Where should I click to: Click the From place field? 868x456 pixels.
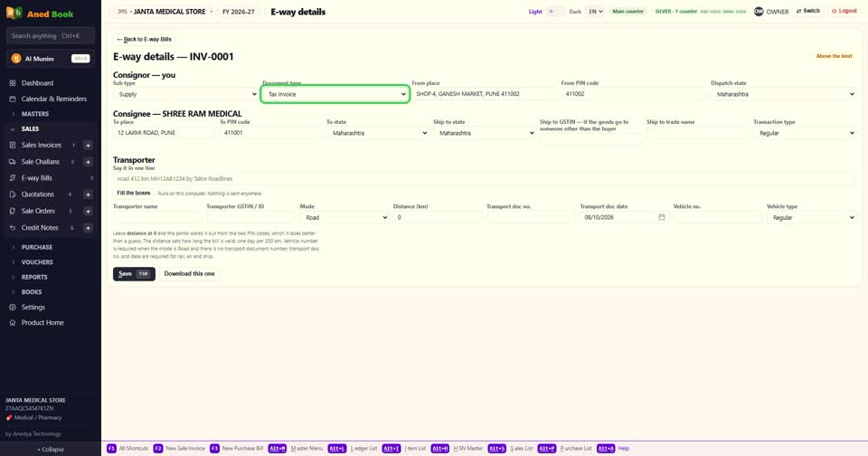coord(485,93)
